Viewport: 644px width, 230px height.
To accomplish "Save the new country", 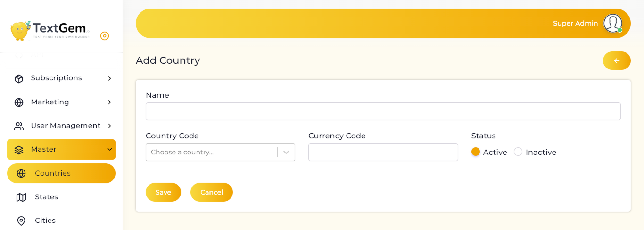I will tap(163, 192).
